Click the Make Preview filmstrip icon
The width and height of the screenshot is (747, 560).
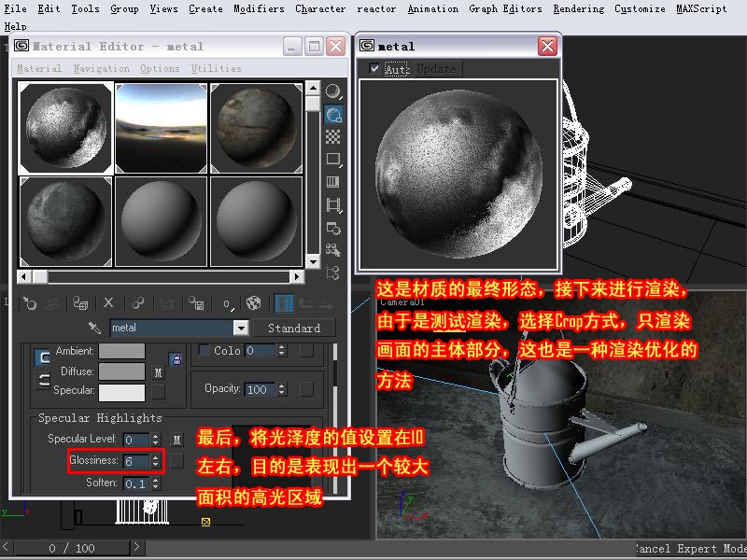(333, 205)
